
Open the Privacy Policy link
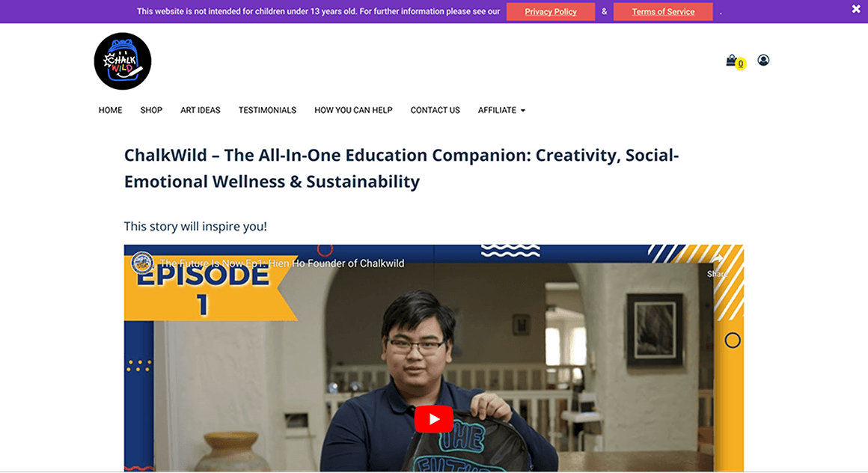pyautogui.click(x=551, y=12)
